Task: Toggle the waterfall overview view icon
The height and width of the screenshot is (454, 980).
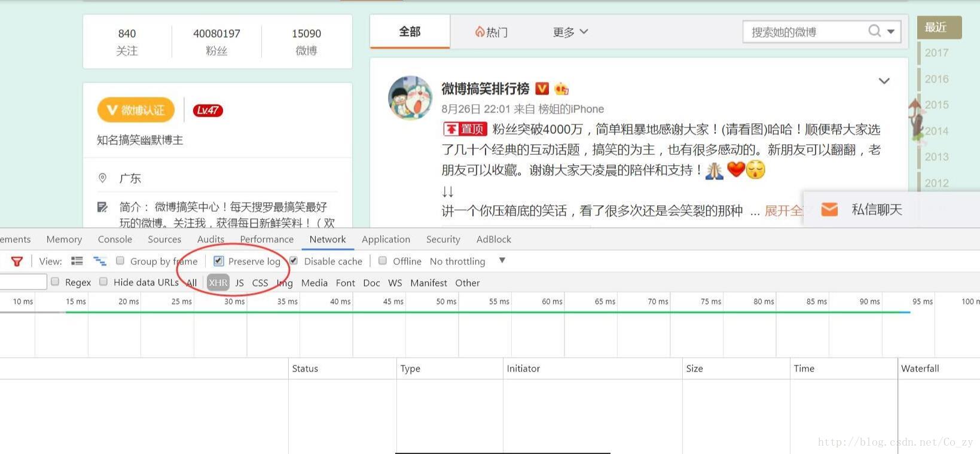Action: pyautogui.click(x=100, y=261)
